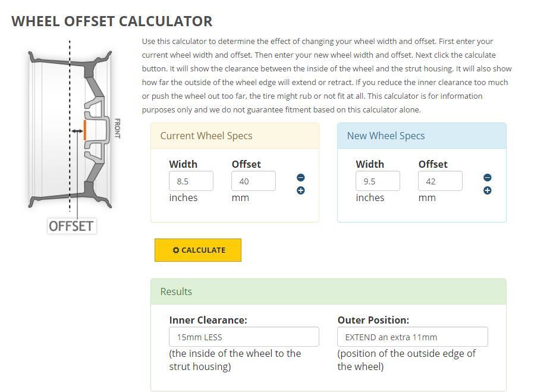
Task: Click the new Width field showing 9.5
Action: [377, 180]
